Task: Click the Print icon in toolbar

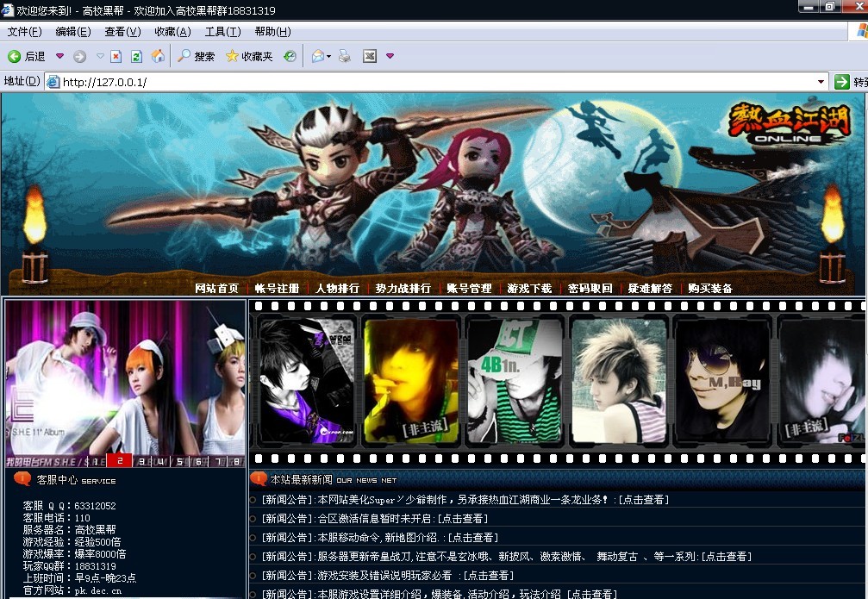Action: [345, 57]
